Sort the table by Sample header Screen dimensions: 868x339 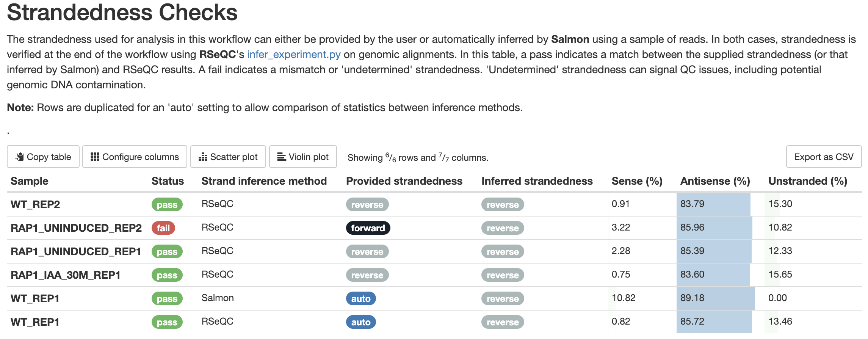[x=29, y=181]
